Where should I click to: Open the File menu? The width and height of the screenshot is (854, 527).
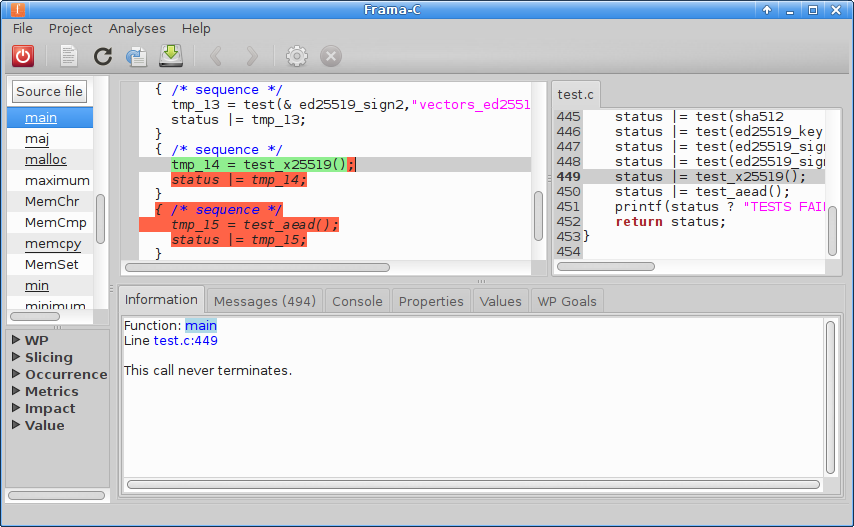tap(23, 28)
